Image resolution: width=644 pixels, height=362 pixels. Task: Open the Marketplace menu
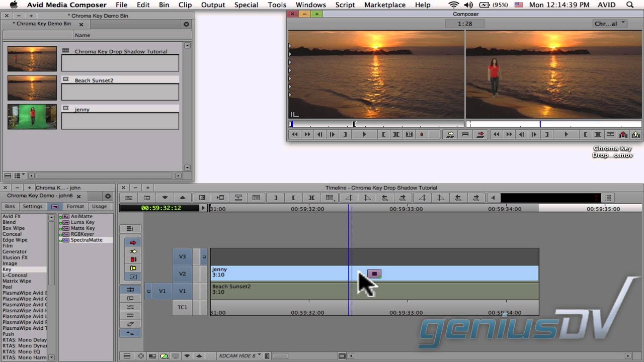click(x=385, y=5)
